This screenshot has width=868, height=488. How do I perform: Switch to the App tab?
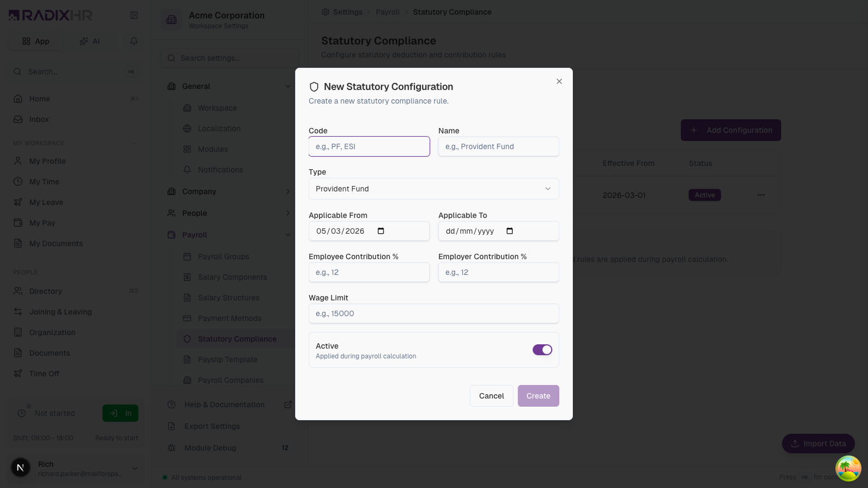point(36,41)
